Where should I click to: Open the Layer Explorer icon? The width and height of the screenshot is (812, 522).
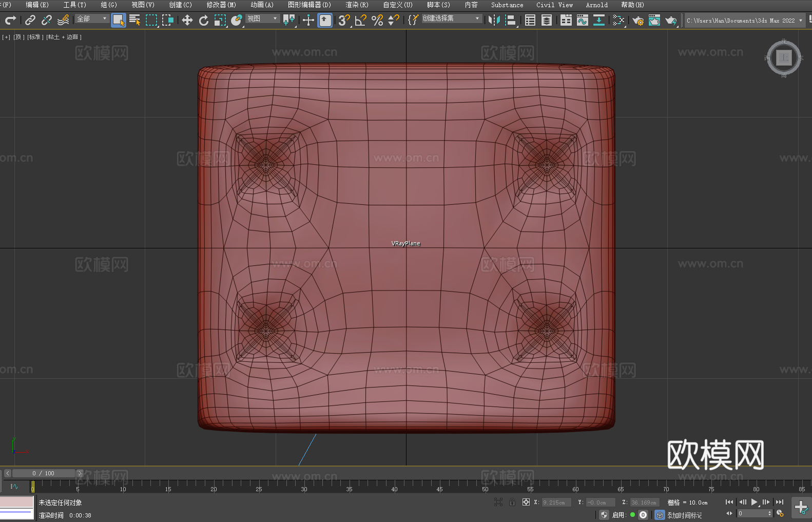pos(547,20)
